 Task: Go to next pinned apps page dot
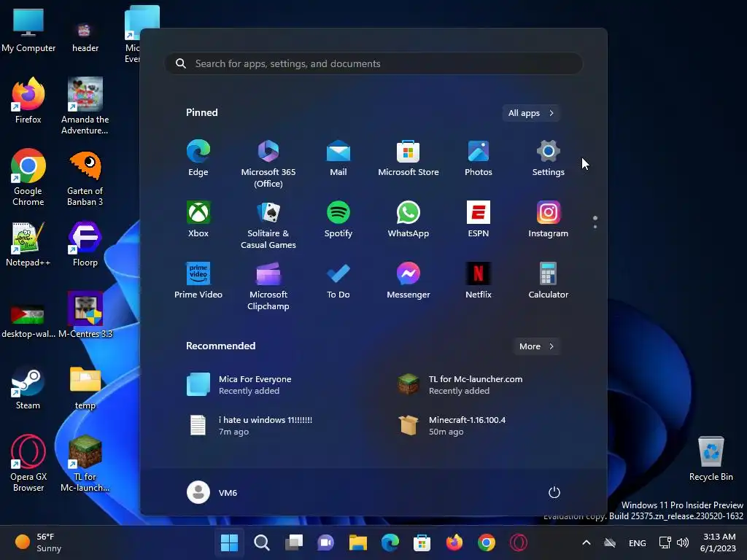595,227
